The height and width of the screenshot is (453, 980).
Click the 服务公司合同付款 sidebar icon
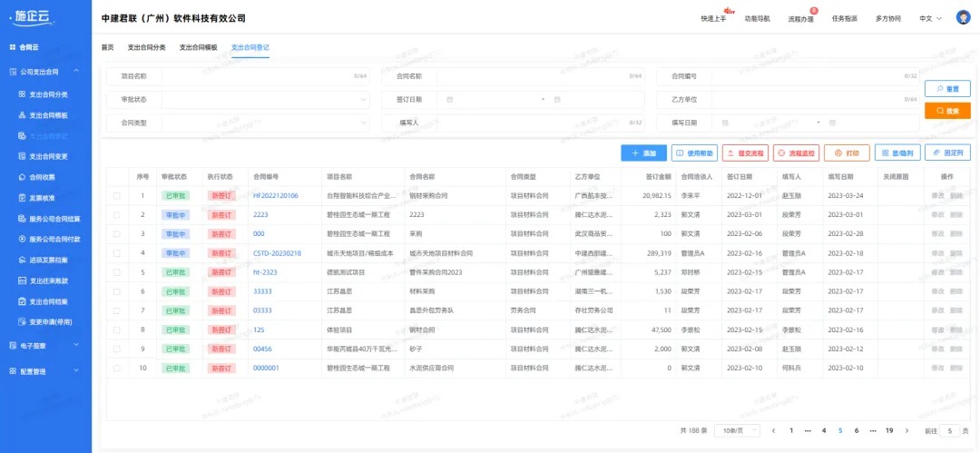coord(22,239)
